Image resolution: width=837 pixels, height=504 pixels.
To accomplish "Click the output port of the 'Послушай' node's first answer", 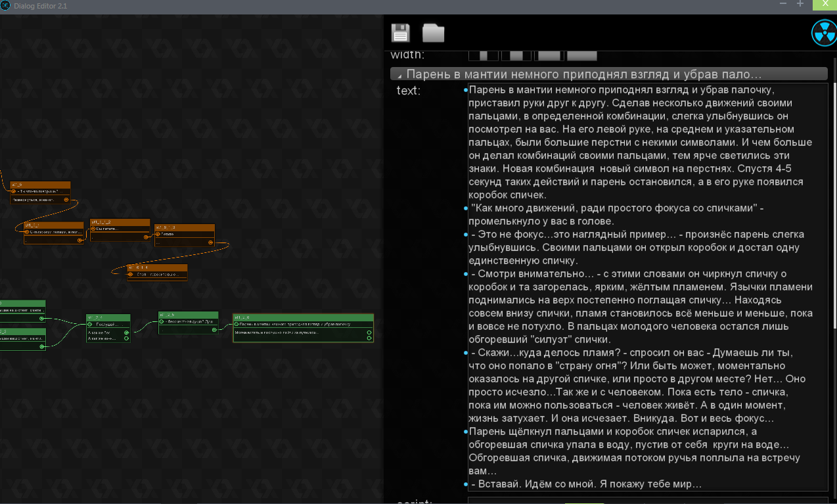I will tap(126, 332).
